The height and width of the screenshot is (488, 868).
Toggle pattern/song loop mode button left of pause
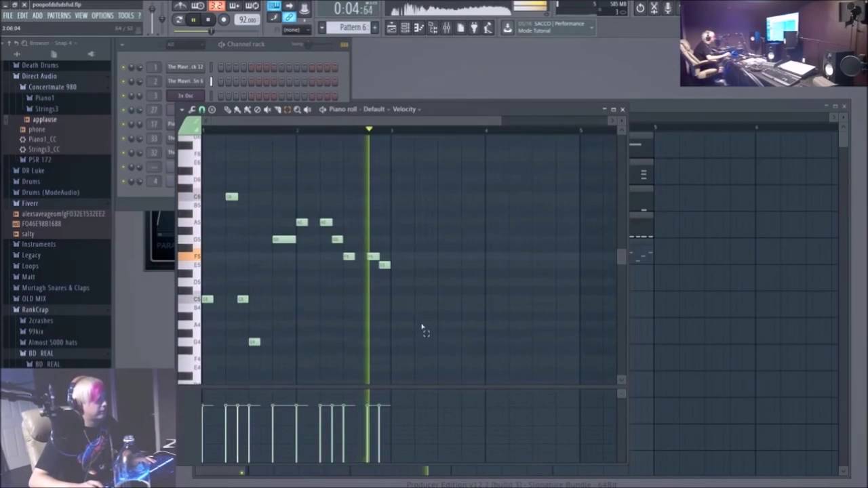(179, 20)
